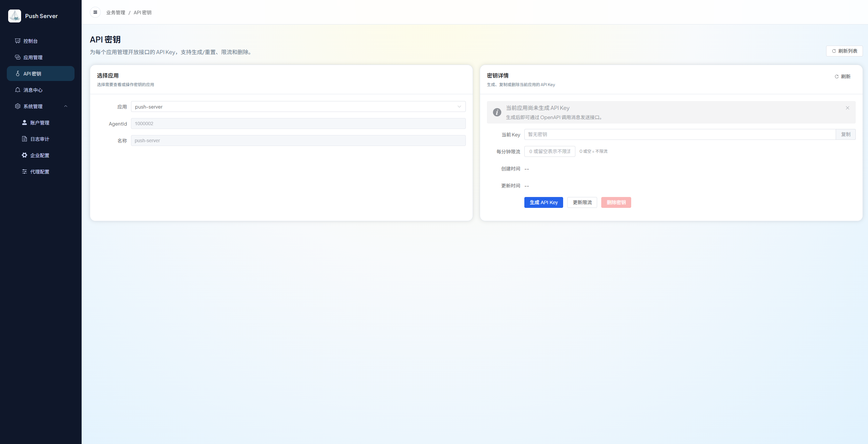868x444 pixels.
Task: Click 业务管理 breadcrumb link
Action: pyautogui.click(x=116, y=13)
